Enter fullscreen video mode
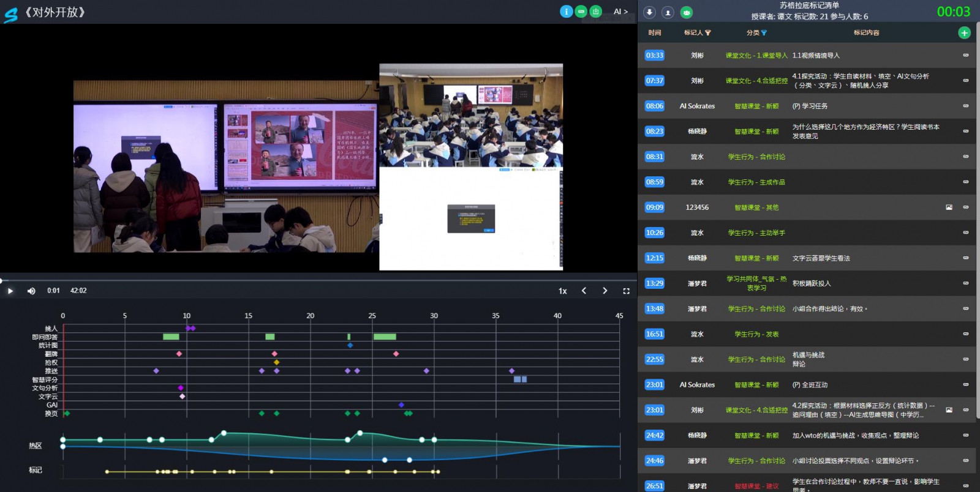This screenshot has height=492, width=980. click(x=626, y=291)
